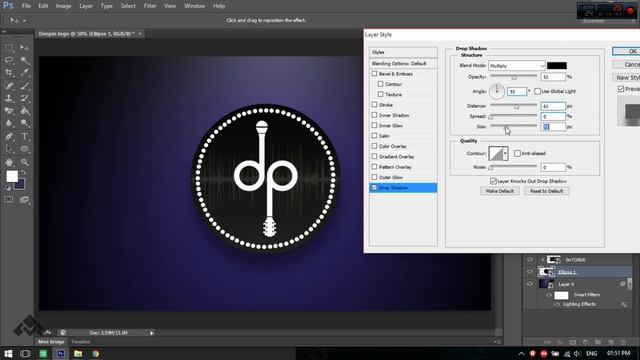Toggle Quick Mask mode icon
640x360 pixels.
pos(9,200)
